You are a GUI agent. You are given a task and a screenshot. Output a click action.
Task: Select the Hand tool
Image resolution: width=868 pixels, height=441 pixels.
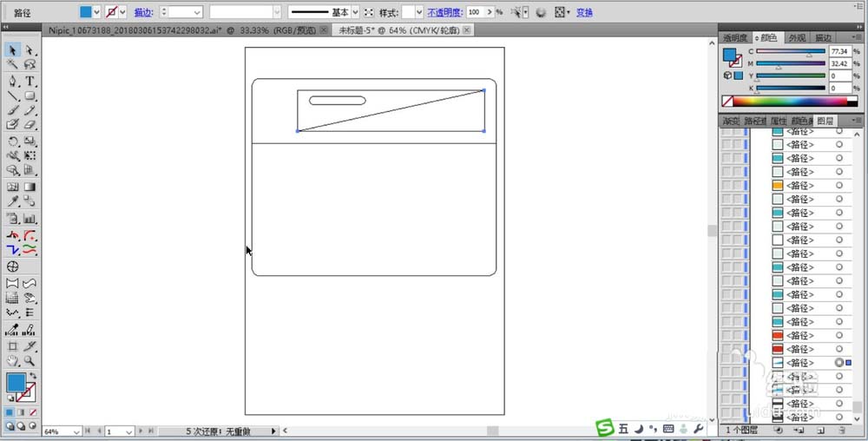coord(13,361)
